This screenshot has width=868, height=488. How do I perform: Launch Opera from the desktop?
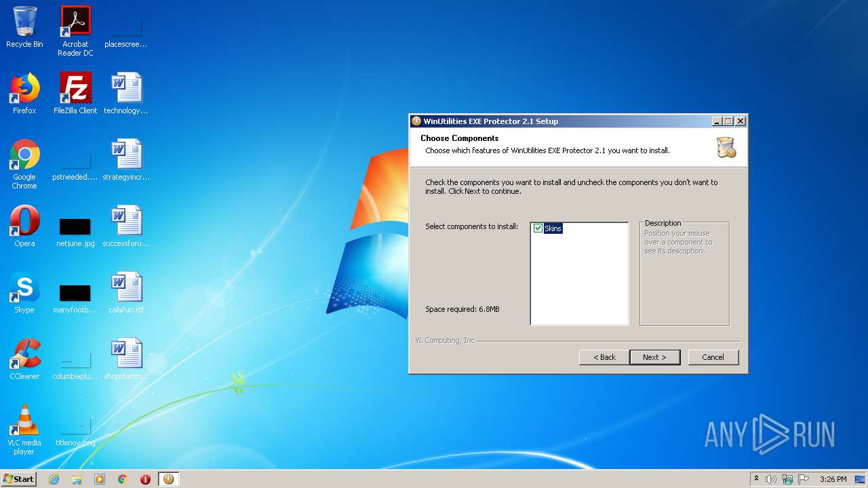point(24,226)
